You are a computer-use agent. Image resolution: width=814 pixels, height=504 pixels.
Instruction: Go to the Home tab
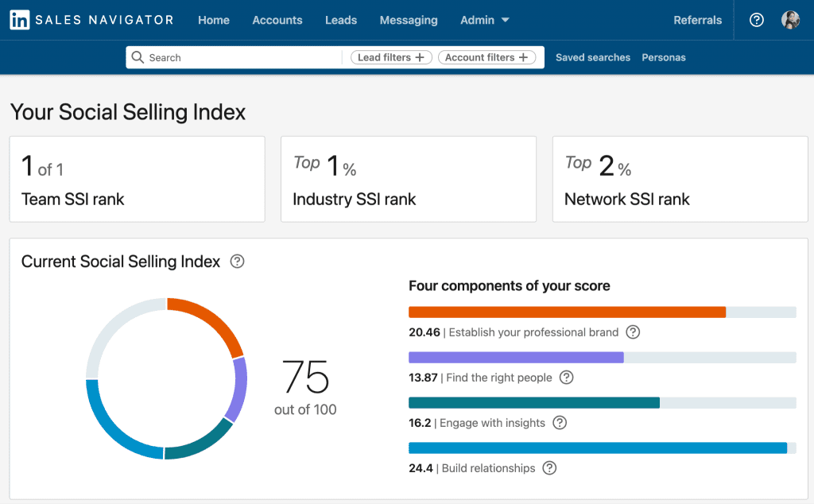point(214,20)
